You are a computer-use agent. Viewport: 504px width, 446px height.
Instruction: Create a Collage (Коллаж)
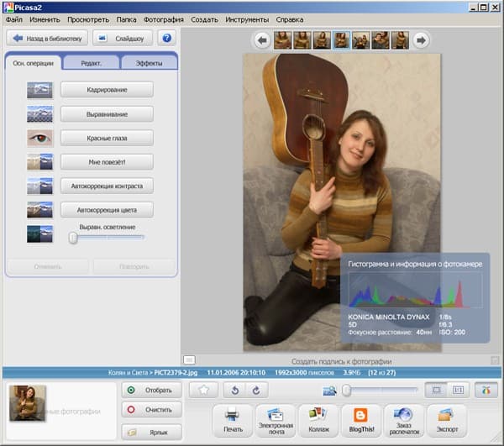click(318, 419)
